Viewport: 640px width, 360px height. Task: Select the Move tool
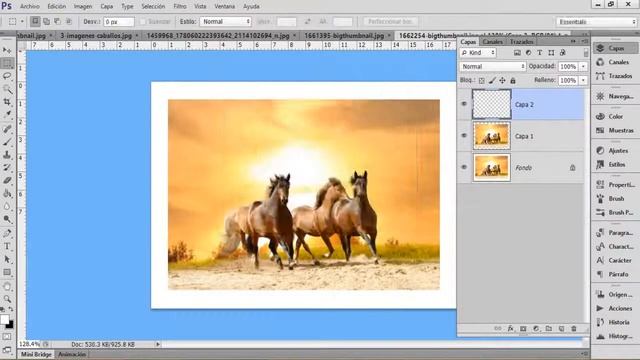click(7, 50)
